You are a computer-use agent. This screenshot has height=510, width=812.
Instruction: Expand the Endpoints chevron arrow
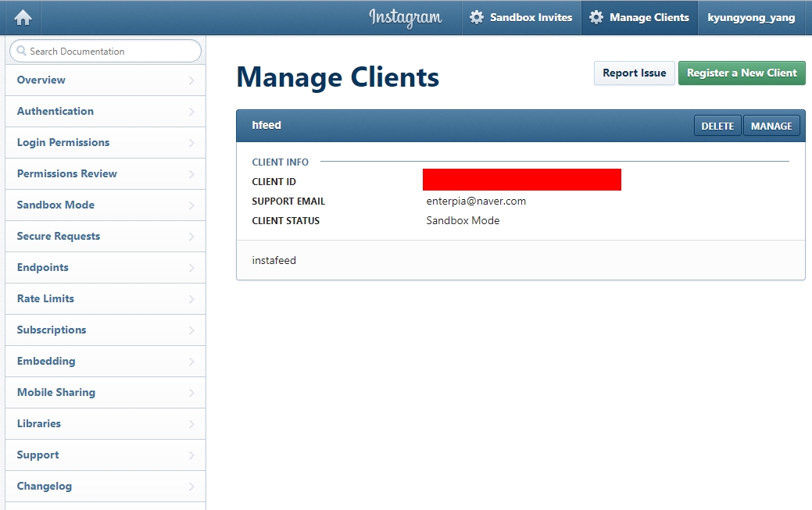click(191, 268)
